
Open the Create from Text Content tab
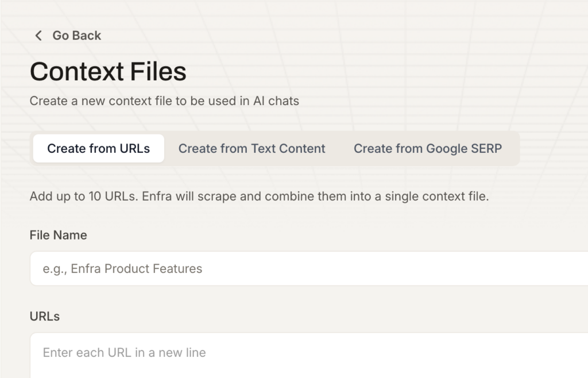252,149
